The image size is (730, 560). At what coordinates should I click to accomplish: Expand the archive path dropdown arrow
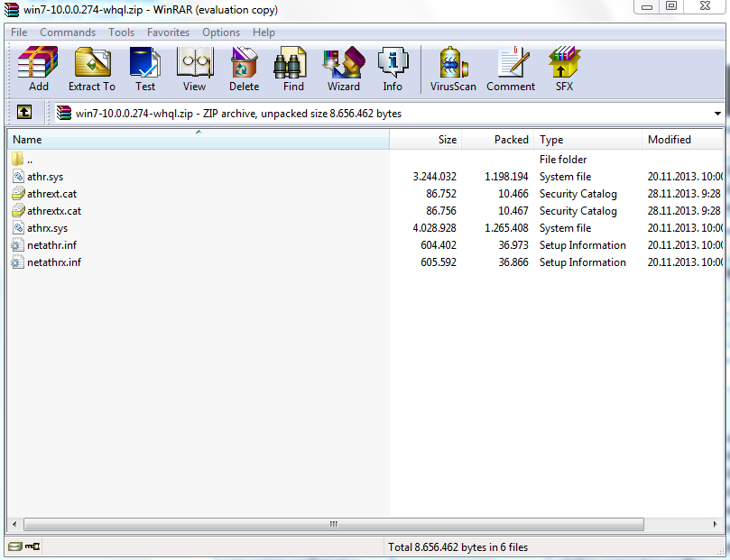coord(717,114)
